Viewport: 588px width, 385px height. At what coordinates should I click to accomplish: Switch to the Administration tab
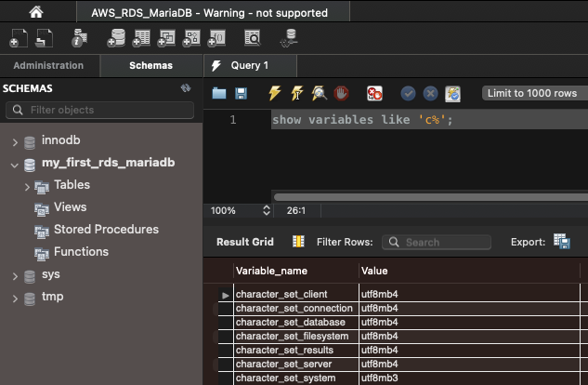tap(48, 65)
